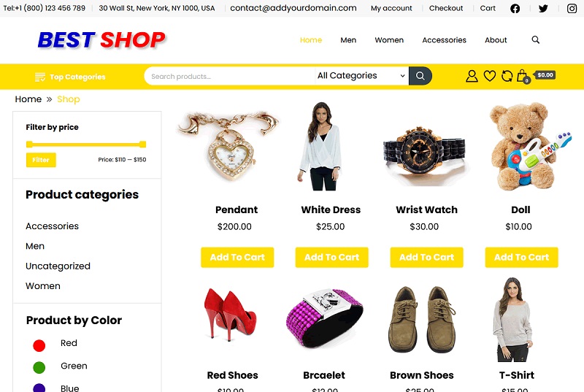Add the Pendant to cart
The image size is (584, 392).
click(237, 257)
